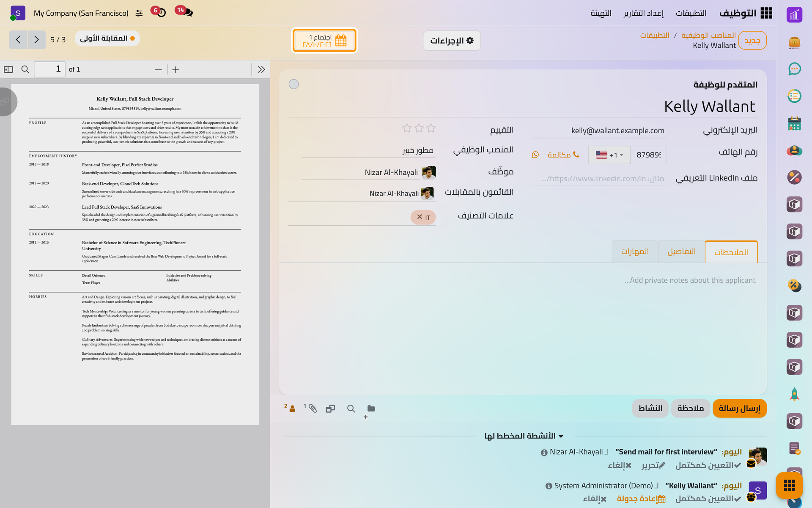812x508 pixels.
Task: Select the المقابلة الأولى stage status
Action: click(x=107, y=39)
